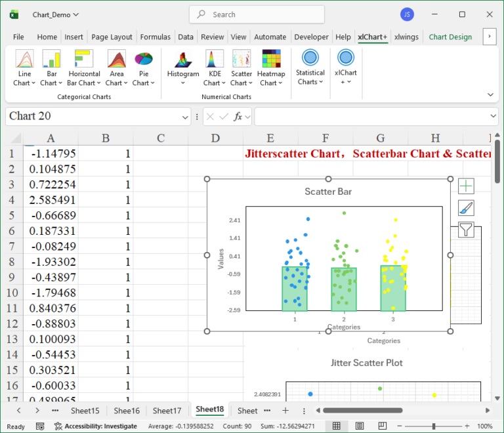
Task: Open the File tab
Action: pos(18,37)
